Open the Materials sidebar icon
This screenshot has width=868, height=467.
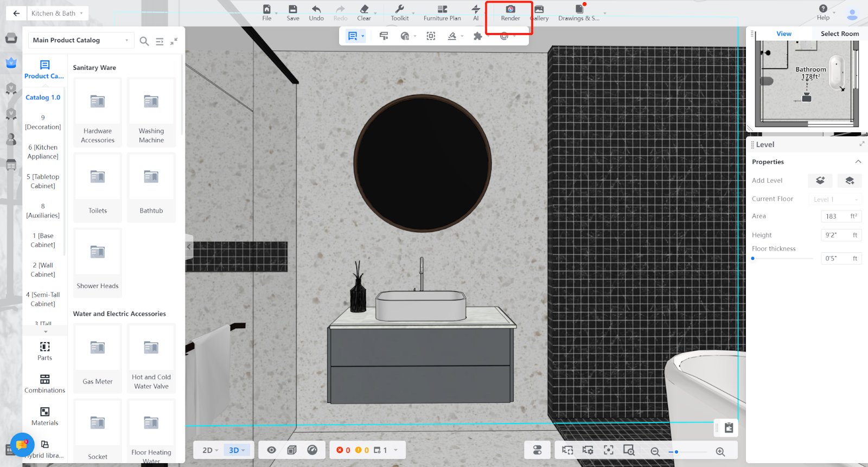(45, 412)
